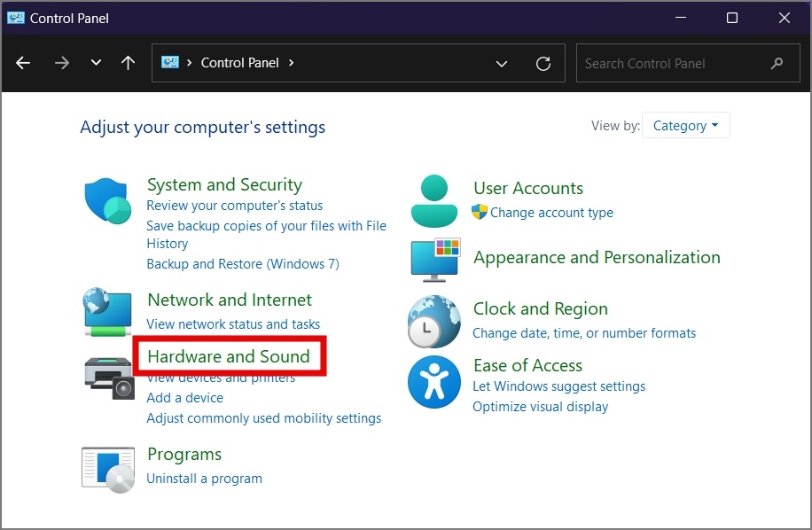Click the System and Security shield icon
812x530 pixels.
point(107,200)
